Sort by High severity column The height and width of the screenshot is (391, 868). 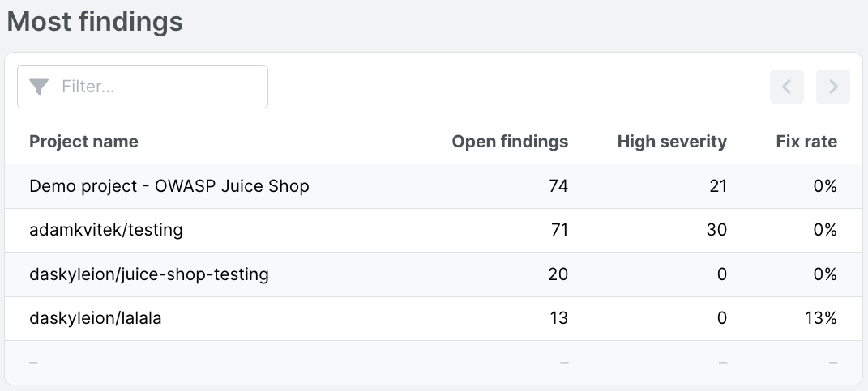672,142
